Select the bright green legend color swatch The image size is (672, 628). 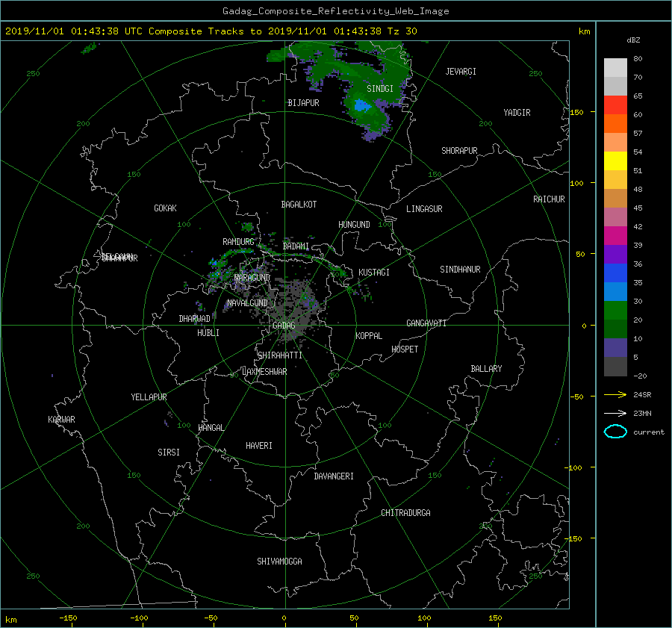pyautogui.click(x=615, y=310)
